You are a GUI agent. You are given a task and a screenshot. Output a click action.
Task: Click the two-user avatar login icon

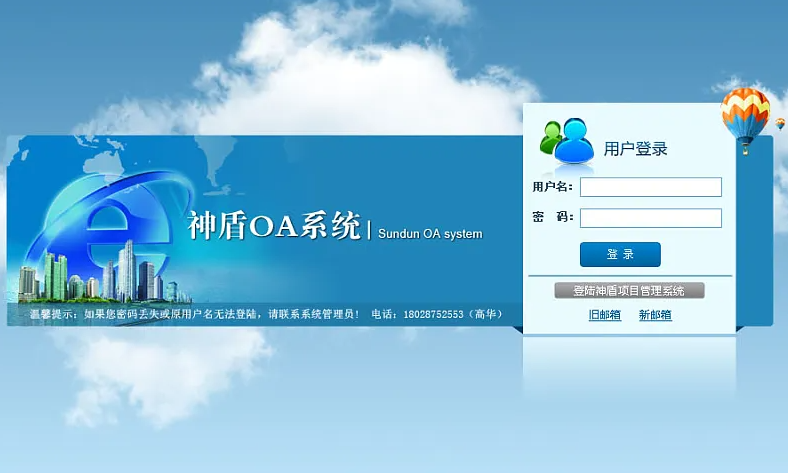pos(567,141)
